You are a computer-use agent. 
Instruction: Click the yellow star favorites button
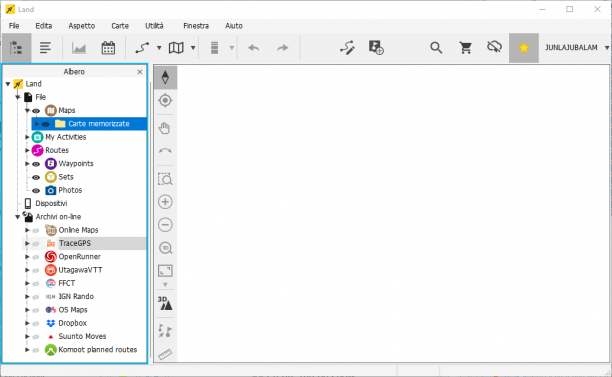tap(524, 48)
